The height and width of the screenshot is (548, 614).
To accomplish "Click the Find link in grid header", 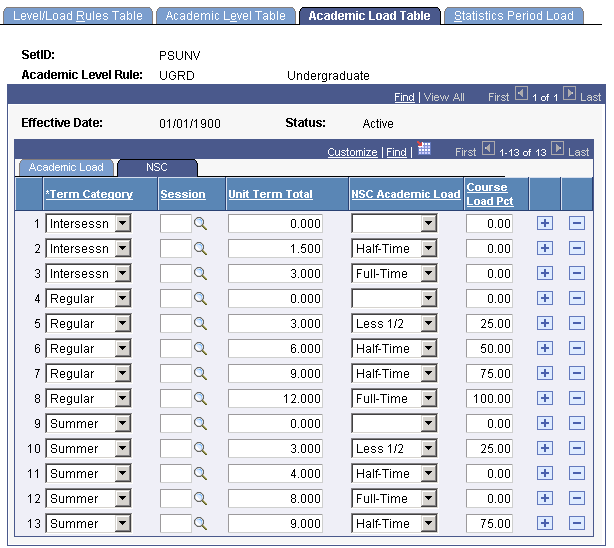I will coord(396,152).
